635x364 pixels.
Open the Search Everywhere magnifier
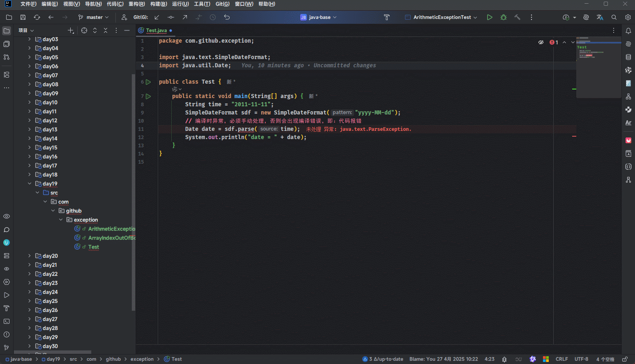tap(614, 17)
